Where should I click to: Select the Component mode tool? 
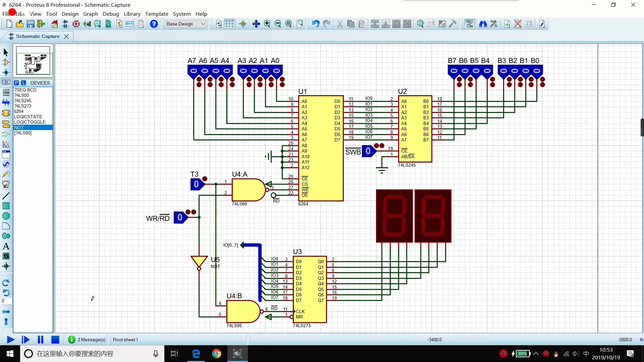tap(6, 62)
